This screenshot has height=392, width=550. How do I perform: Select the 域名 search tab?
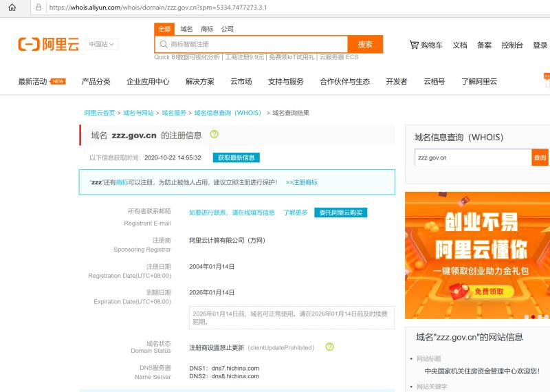pos(186,29)
